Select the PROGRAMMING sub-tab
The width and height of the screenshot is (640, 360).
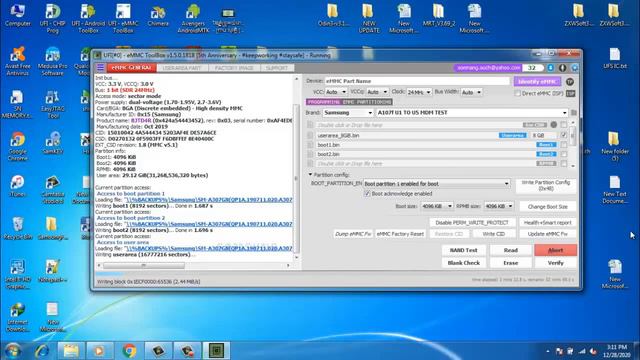click(324, 102)
